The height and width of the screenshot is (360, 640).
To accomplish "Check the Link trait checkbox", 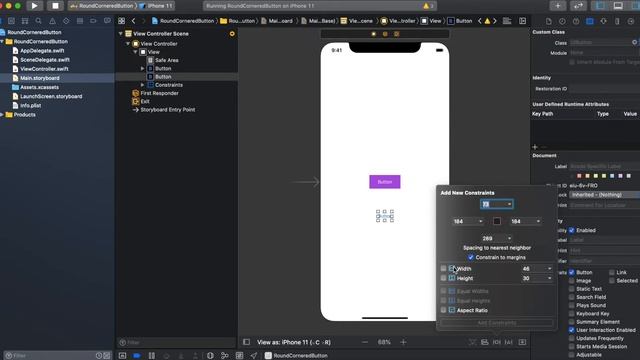I will (611, 272).
